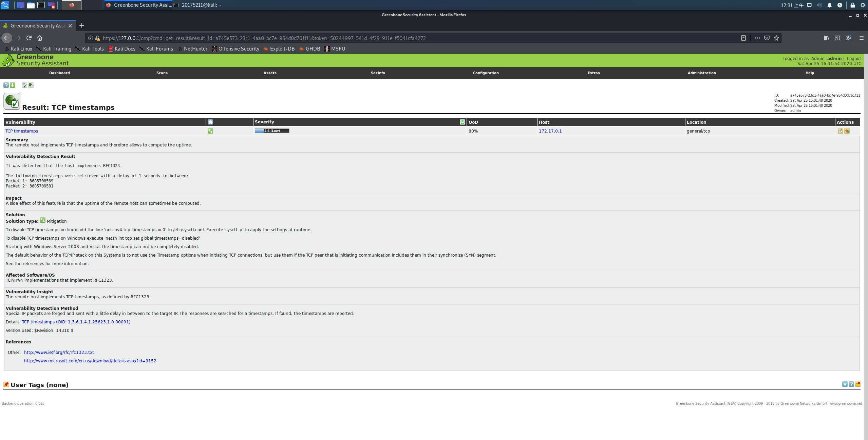Screen dimensions: 868x440
Task: Click the panel clock showing 12:31
Action: tap(792, 5)
